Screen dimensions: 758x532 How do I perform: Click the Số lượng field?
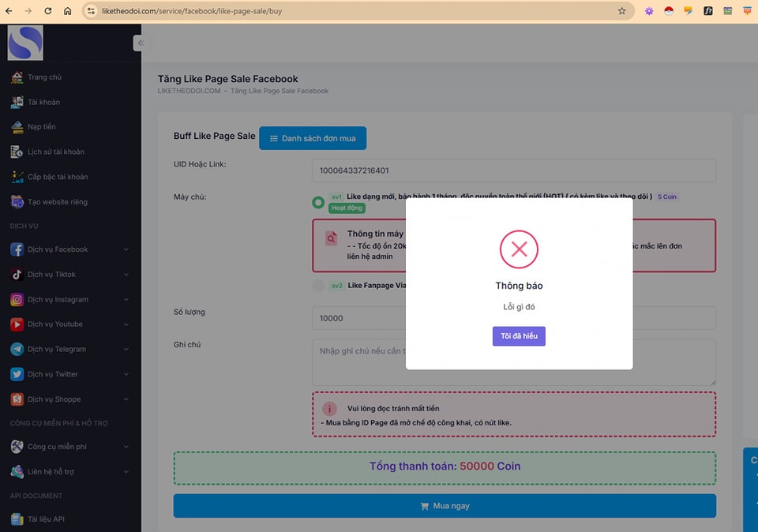[514, 318]
